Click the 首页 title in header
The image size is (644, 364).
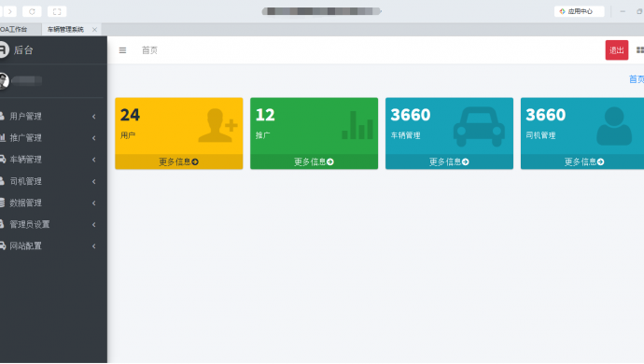[149, 50]
